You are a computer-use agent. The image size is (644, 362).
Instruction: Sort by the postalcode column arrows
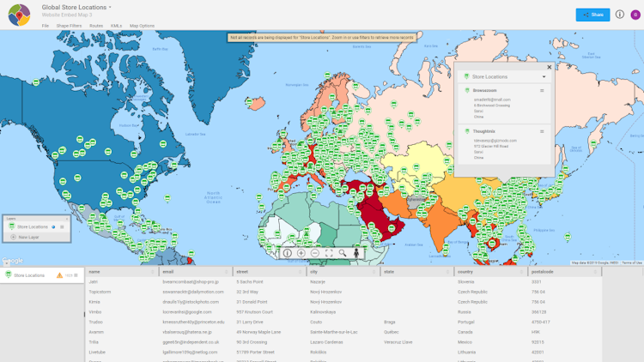tap(595, 272)
